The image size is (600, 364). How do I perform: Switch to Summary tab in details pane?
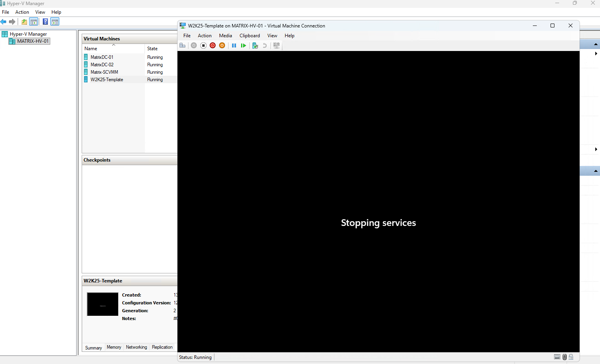point(93,348)
